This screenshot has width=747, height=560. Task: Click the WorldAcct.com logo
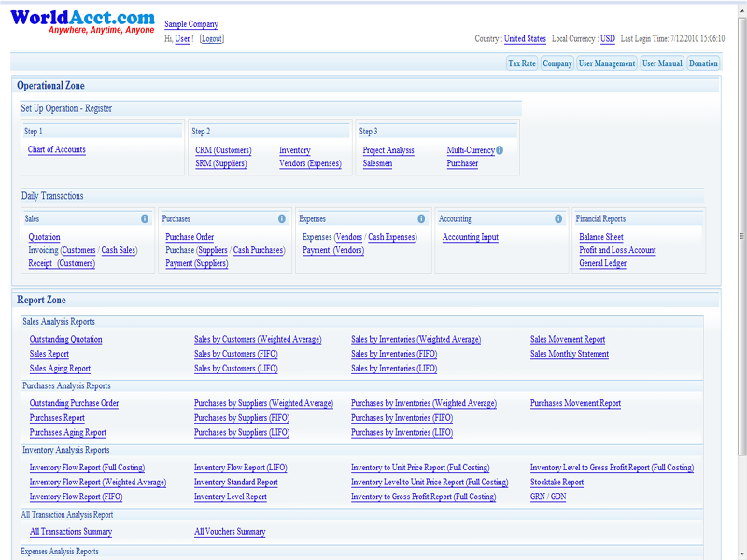pos(82,21)
